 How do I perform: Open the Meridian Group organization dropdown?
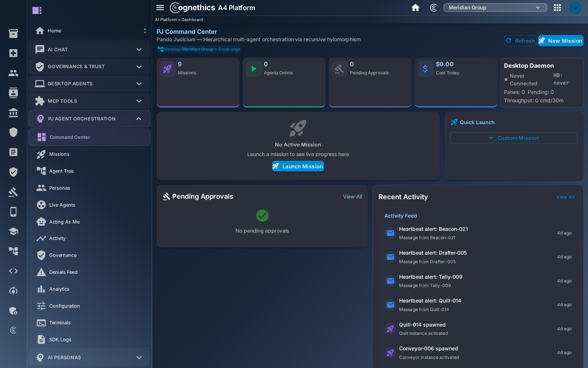(x=495, y=8)
